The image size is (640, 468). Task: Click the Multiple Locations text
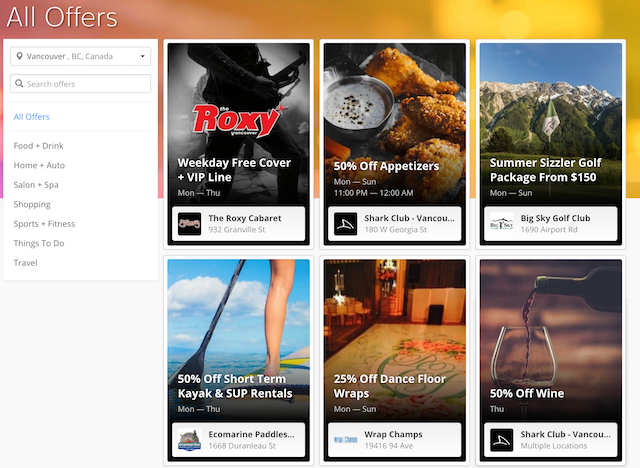[x=553, y=446]
